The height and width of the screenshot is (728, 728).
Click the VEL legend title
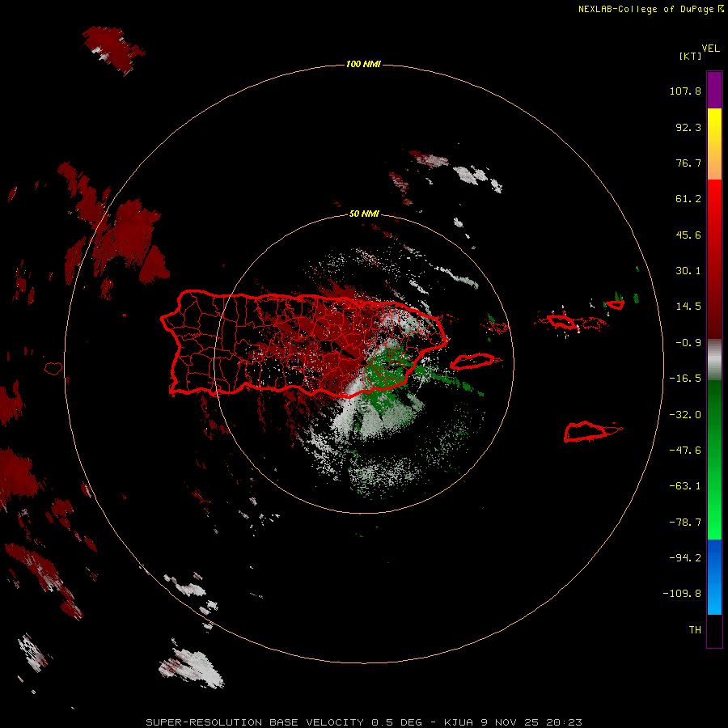710,49
